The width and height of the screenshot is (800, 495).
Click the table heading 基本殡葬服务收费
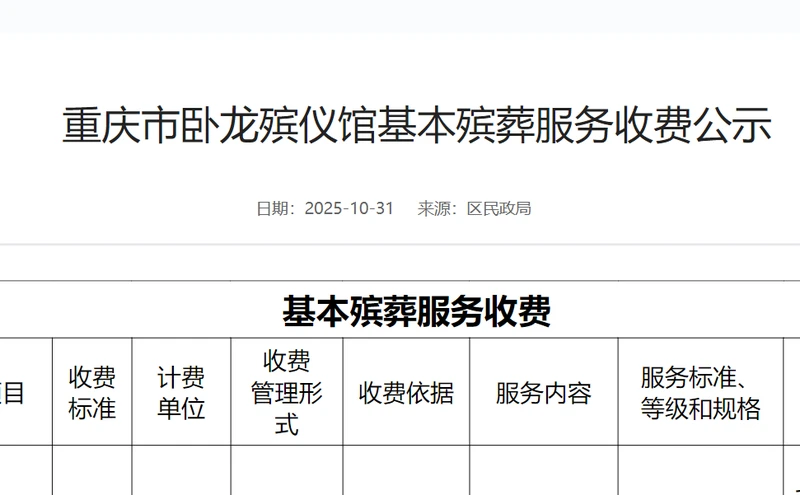pos(416,312)
